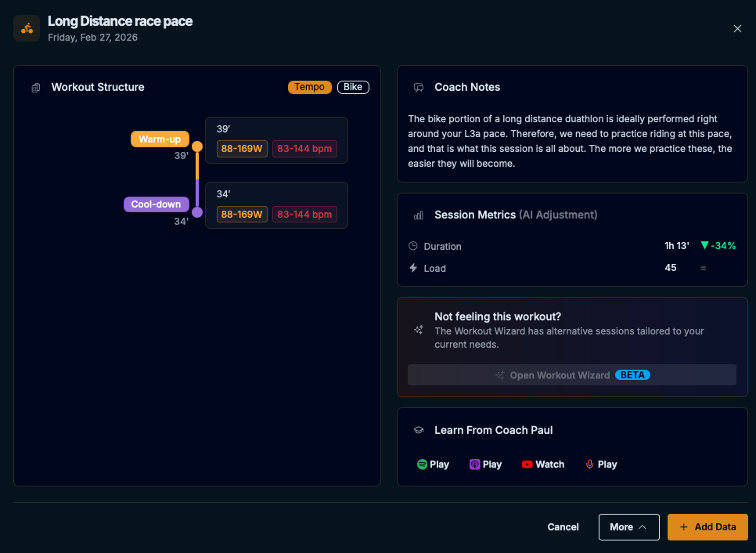Viewport: 756px width, 553px height.
Task: Click the purple Cool-down step label
Action: pos(156,204)
